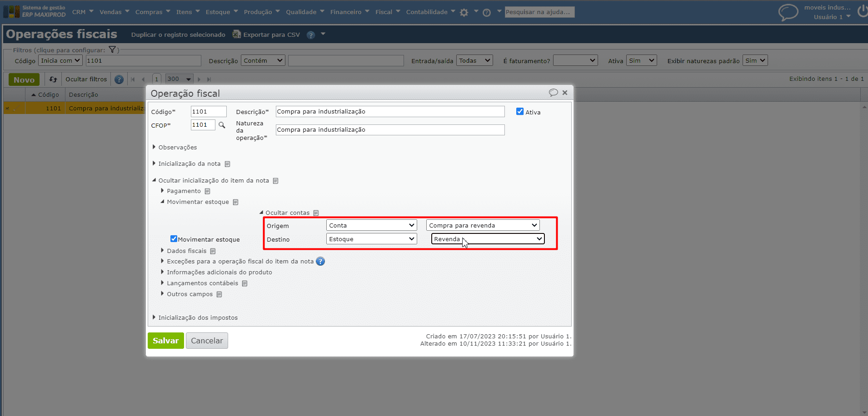Go to last page arrow
868x416 pixels.
point(209,79)
